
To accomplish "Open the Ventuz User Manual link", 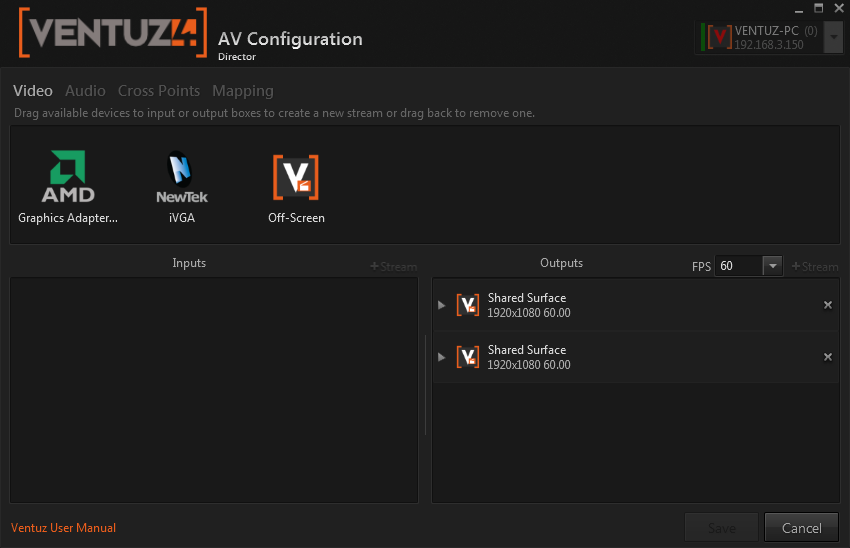I will click(x=63, y=528).
